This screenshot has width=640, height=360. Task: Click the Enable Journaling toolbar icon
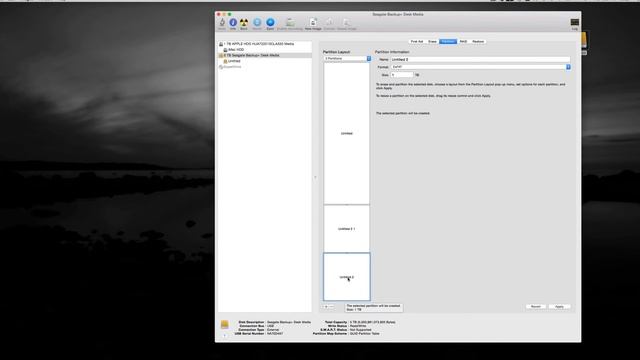(x=290, y=22)
